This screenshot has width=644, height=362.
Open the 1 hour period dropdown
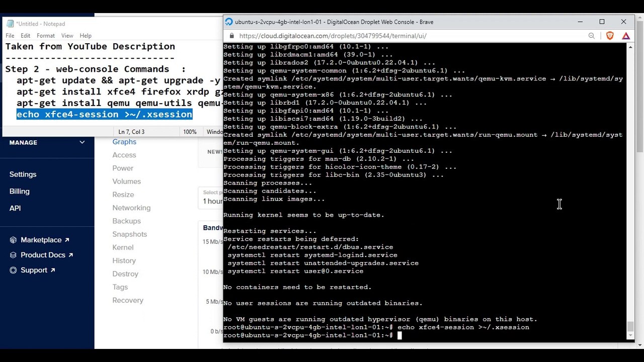(211, 198)
